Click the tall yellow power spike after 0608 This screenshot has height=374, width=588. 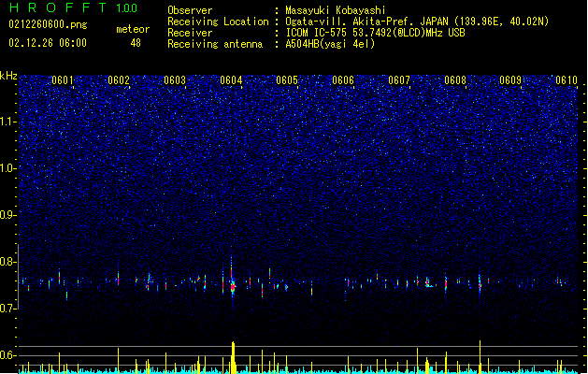(480, 357)
